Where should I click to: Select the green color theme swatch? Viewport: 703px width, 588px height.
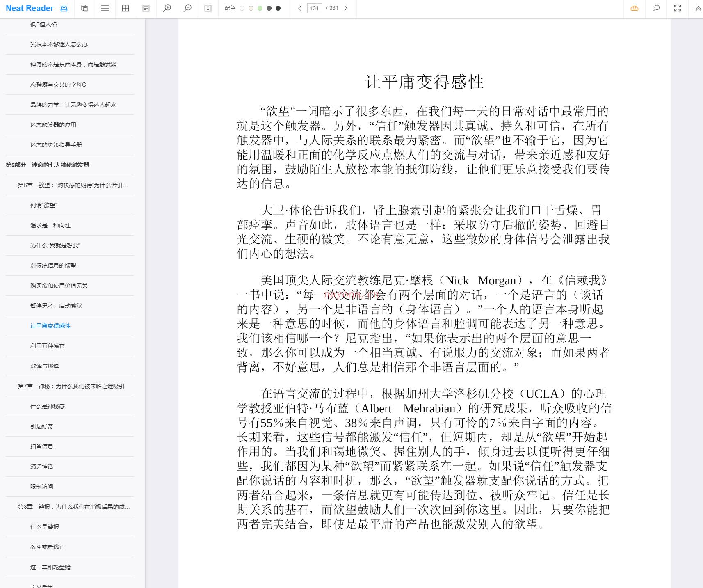click(x=260, y=8)
